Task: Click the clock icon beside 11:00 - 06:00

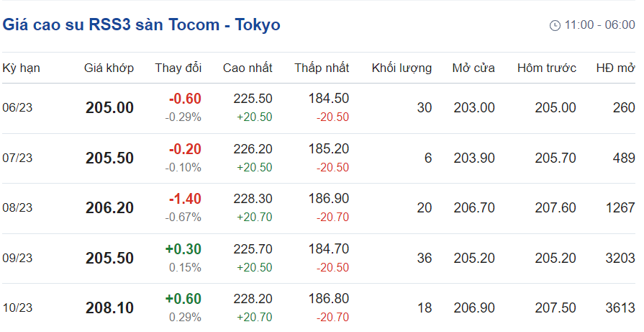Action: (555, 26)
